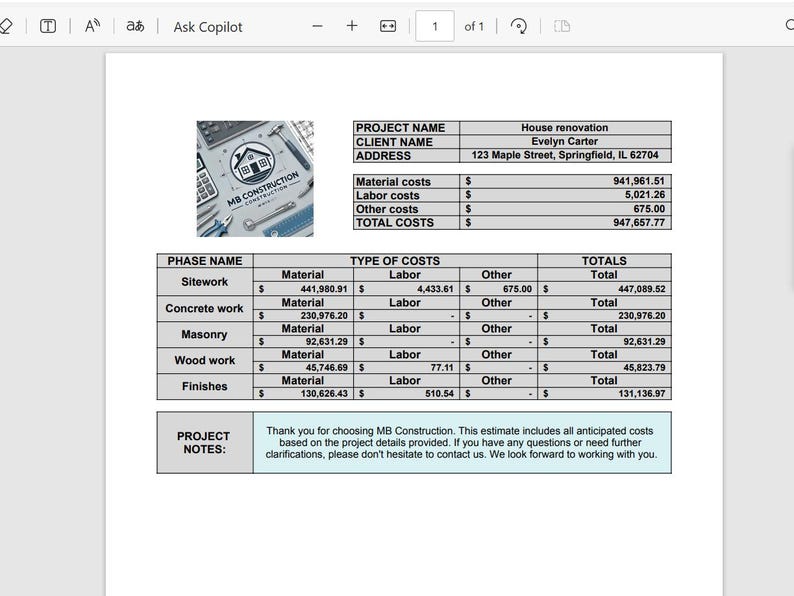Activate the Add text tool
Screen dimensions: 794x596
point(48,26)
